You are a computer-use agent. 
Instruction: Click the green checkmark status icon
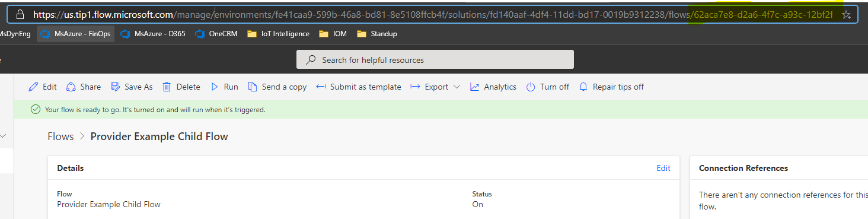pos(36,109)
